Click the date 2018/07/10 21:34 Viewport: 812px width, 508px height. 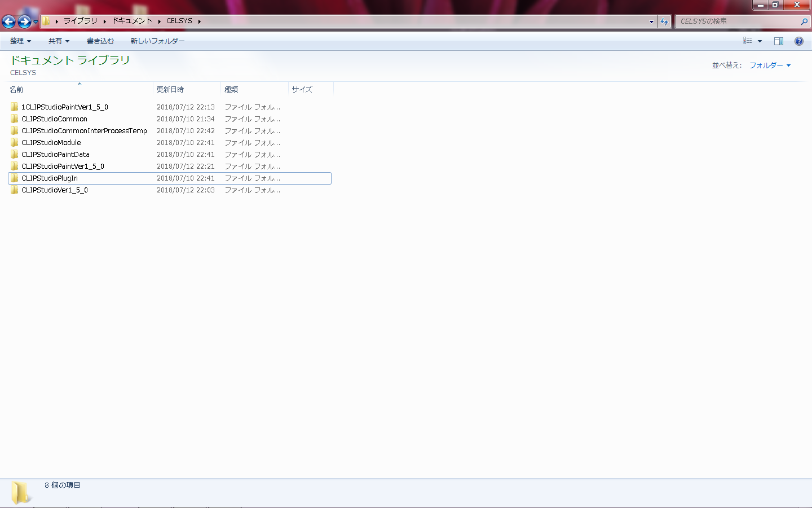click(186, 119)
